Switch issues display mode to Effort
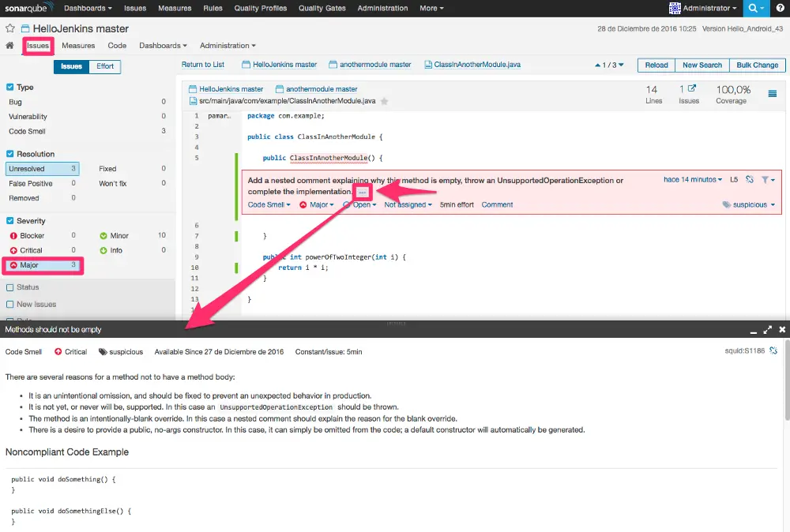Image resolution: width=790 pixels, height=532 pixels. tap(105, 66)
